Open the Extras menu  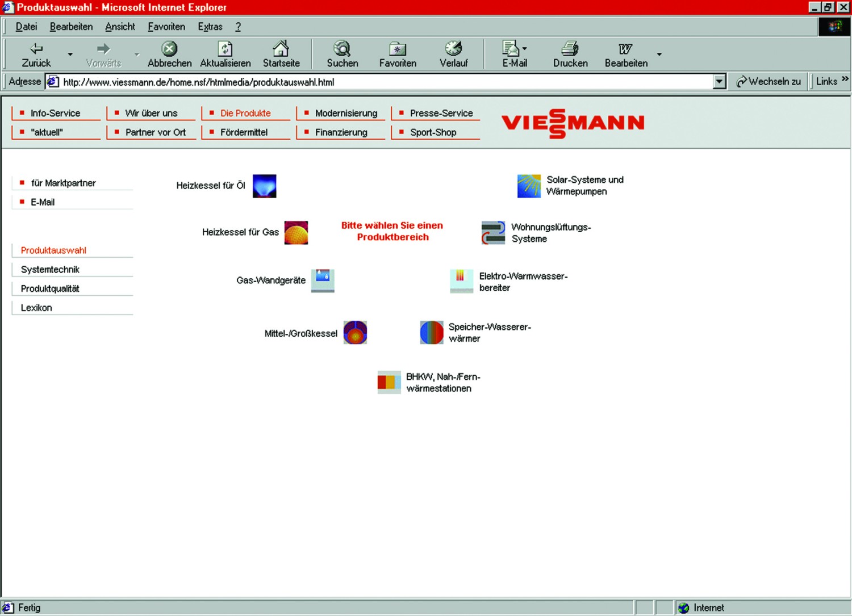pos(210,27)
